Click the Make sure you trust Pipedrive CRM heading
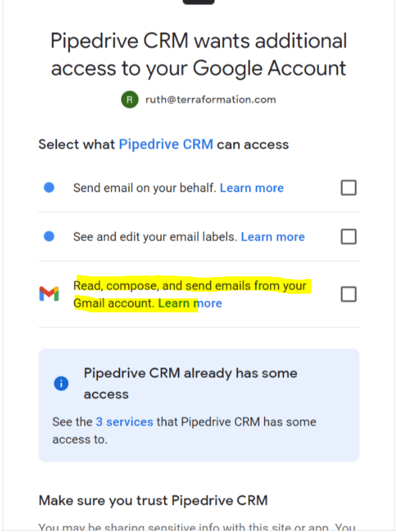This screenshot has width=396, height=532. click(153, 501)
